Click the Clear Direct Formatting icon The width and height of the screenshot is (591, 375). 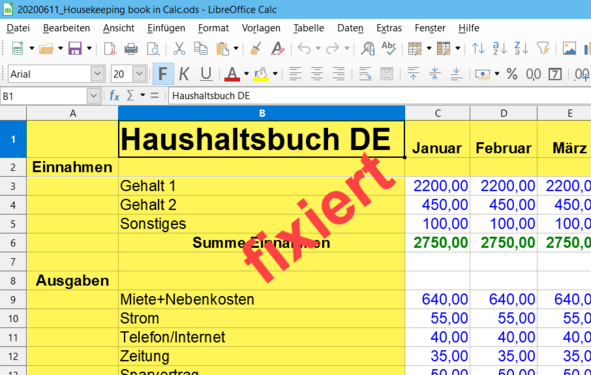click(278, 49)
